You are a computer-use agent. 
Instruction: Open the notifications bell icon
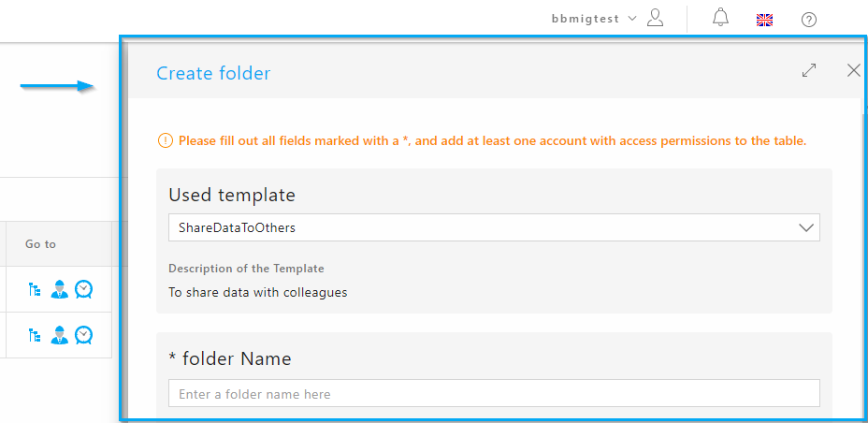pos(720,18)
